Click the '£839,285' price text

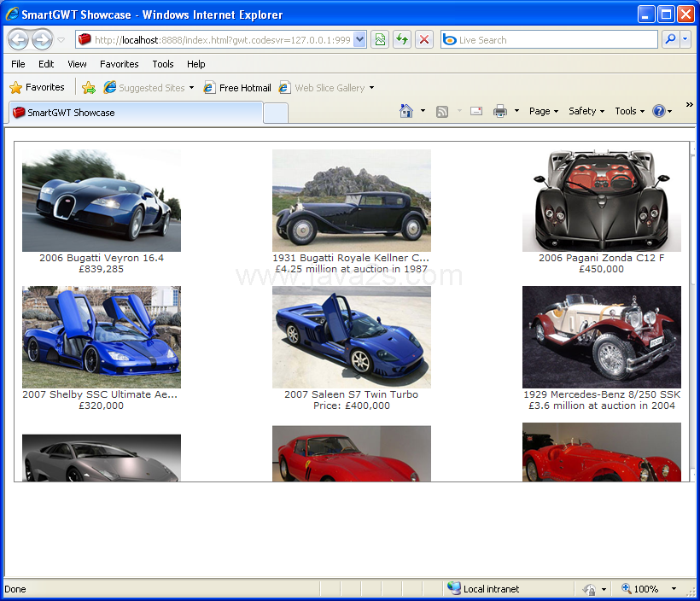[x=102, y=269]
